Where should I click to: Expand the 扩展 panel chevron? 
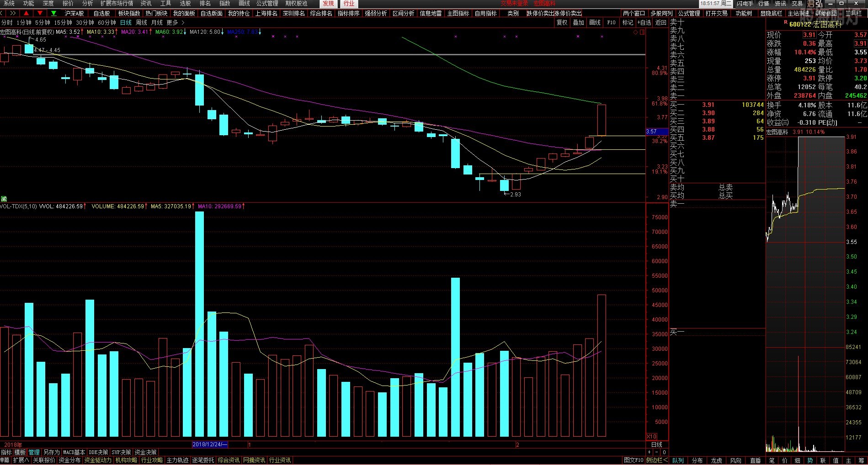[x=21, y=460]
